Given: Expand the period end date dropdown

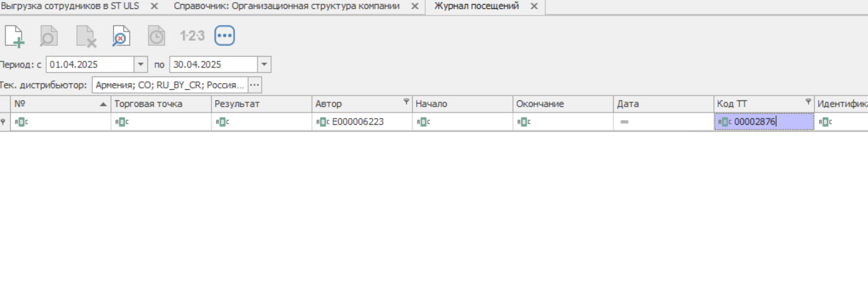Looking at the screenshot, I should (264, 65).
